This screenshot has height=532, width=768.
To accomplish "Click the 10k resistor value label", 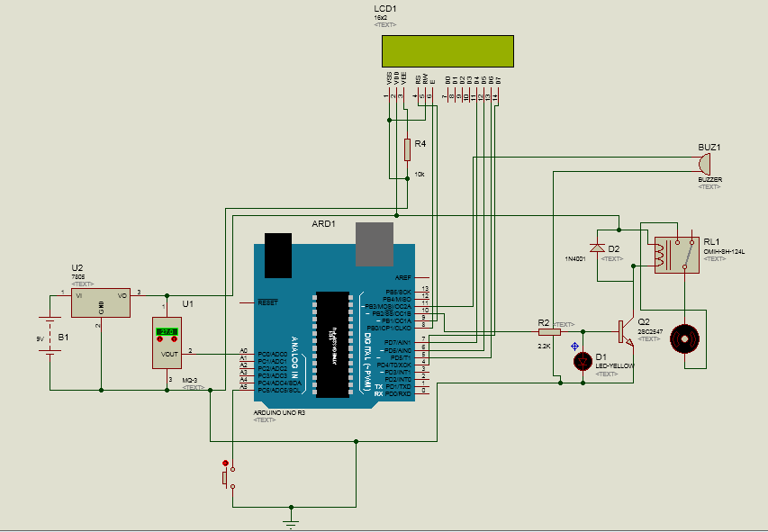I will point(420,175).
